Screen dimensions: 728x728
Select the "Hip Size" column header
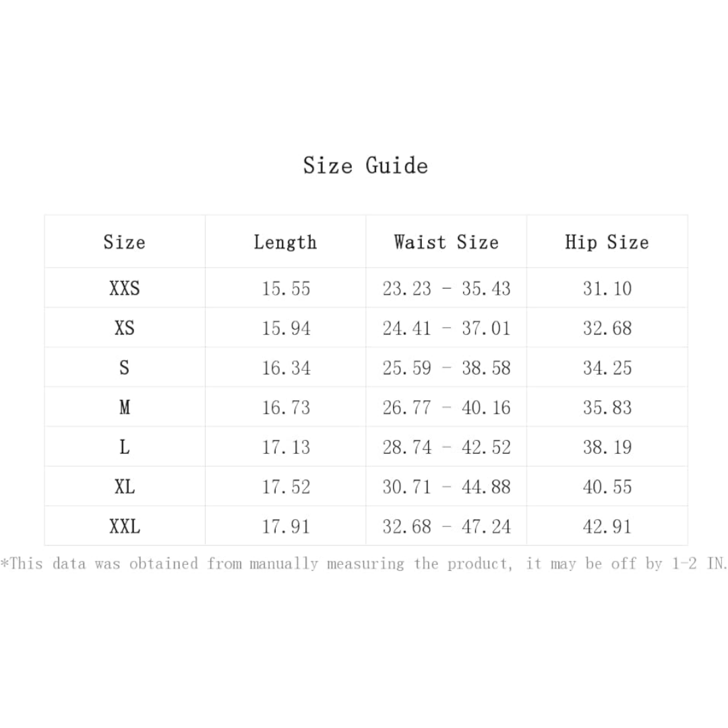click(x=607, y=242)
